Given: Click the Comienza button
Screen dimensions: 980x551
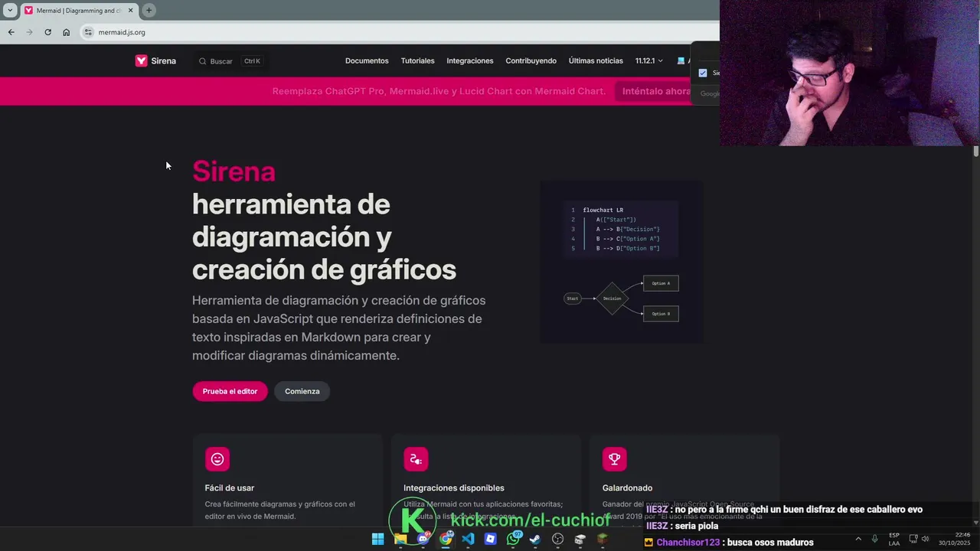Looking at the screenshot, I should coord(302,391).
